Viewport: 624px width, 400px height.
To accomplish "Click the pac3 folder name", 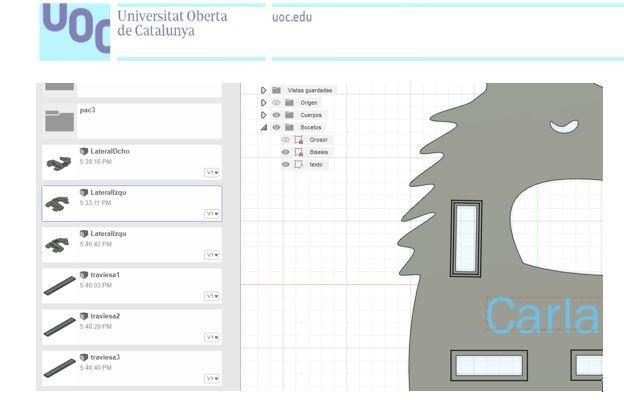I will tap(88, 110).
